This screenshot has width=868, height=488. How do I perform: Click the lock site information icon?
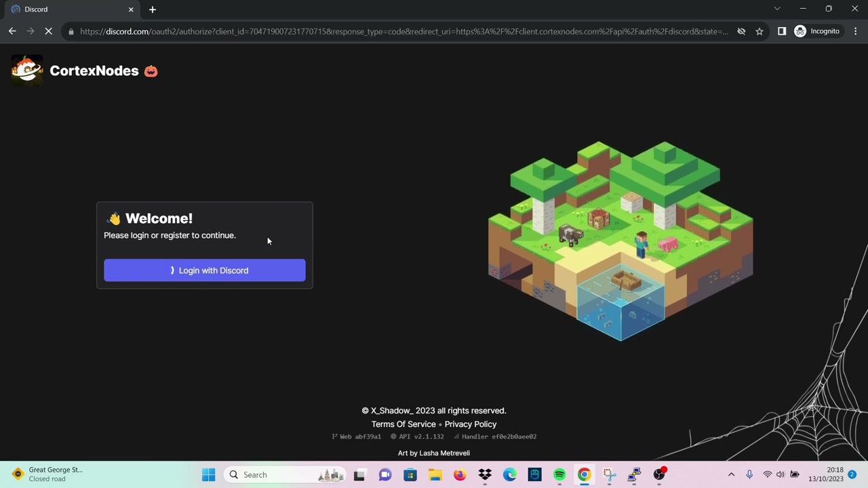coord(71,31)
